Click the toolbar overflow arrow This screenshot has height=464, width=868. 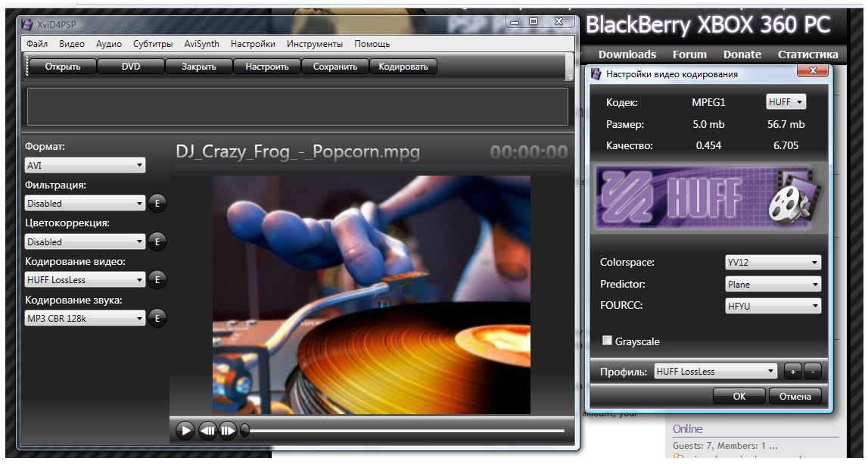pyautogui.click(x=570, y=77)
